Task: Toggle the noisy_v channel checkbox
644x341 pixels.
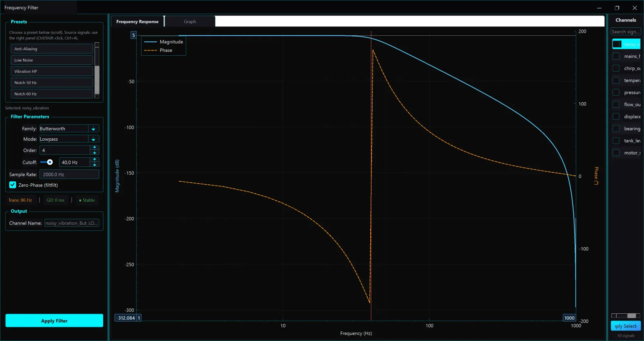Action: (616, 44)
